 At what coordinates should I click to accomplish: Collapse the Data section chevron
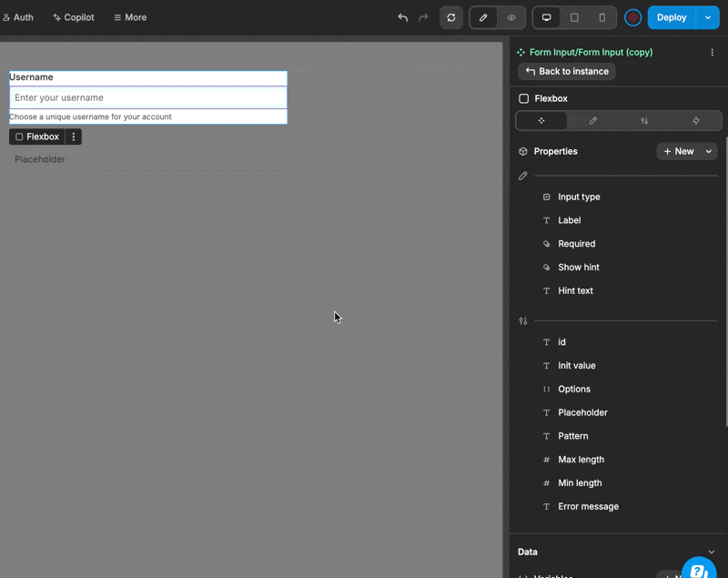[711, 552]
